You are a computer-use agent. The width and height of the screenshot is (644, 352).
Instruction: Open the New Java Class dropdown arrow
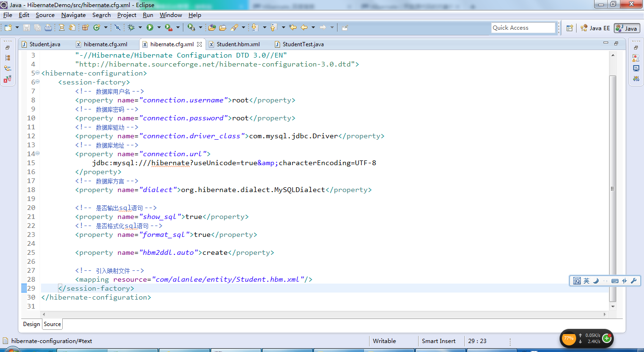point(106,28)
